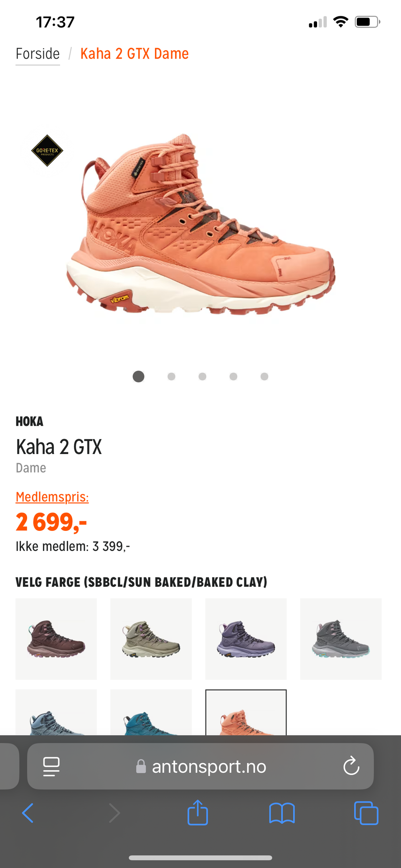The width and height of the screenshot is (401, 868).
Task: Choose the teal blue boot color
Action: (x=151, y=712)
